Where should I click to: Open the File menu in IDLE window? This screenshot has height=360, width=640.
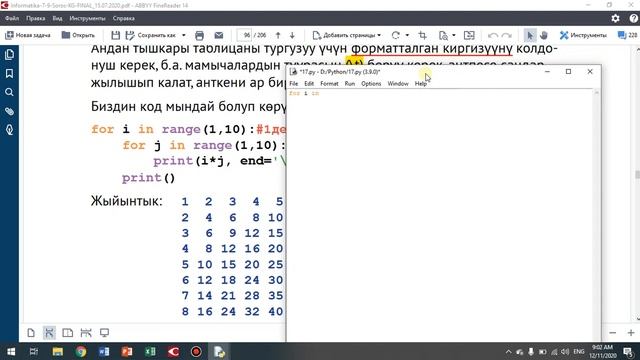click(293, 84)
